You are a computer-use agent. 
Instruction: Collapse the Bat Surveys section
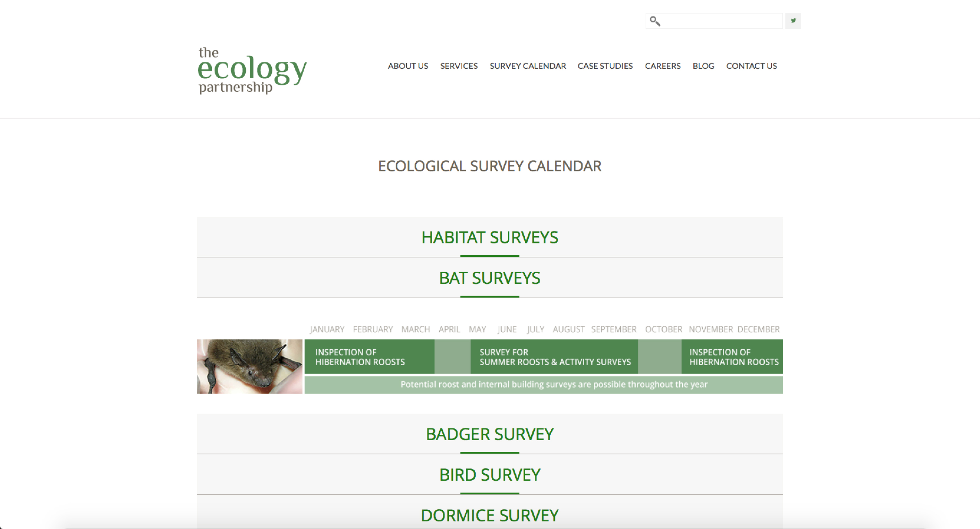point(490,278)
